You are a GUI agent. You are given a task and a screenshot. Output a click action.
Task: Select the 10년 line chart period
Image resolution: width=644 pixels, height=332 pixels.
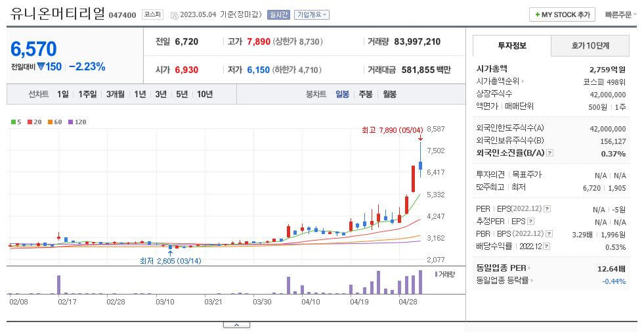coord(205,94)
